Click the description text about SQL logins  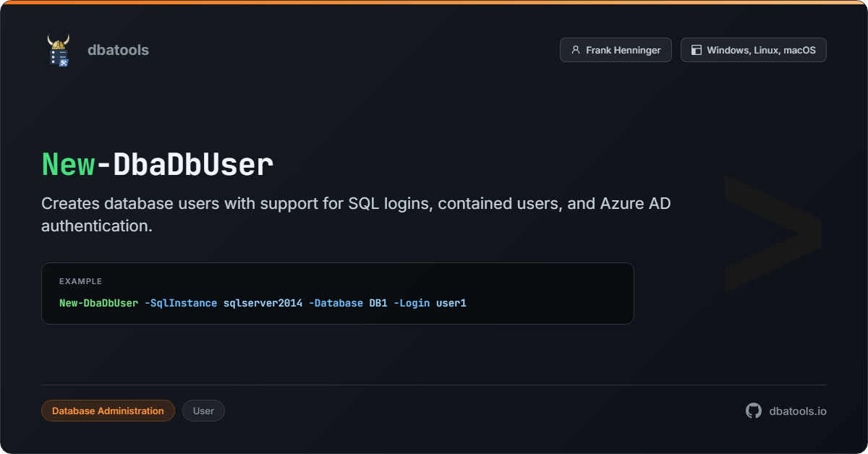(356, 214)
